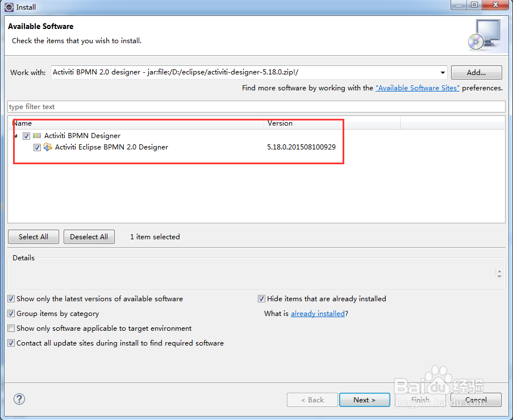Image resolution: width=513 pixels, height=420 pixels.
Task: Click the category icon beside Activiti BPMN Designer
Action: tap(37, 136)
